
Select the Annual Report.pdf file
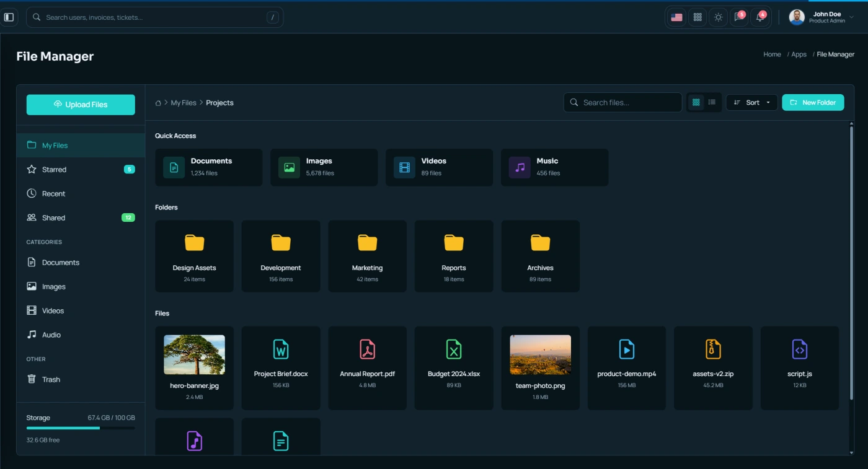point(367,368)
